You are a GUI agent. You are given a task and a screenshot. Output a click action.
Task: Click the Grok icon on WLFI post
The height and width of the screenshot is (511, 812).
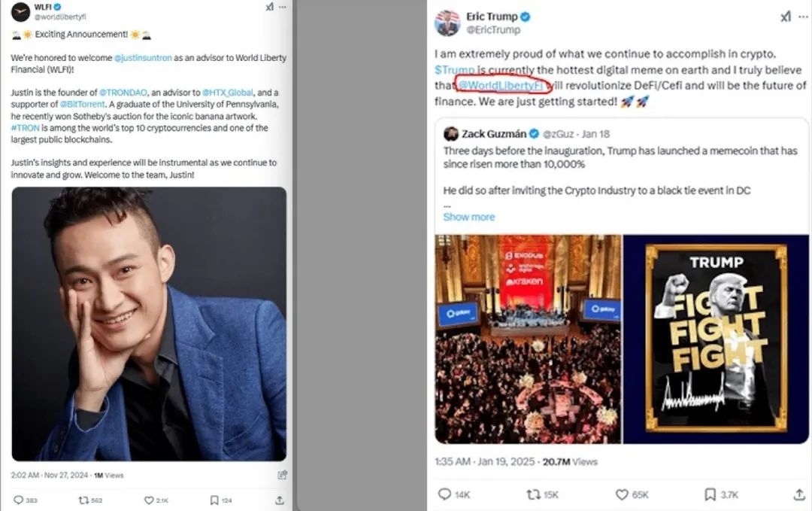(x=270, y=7)
